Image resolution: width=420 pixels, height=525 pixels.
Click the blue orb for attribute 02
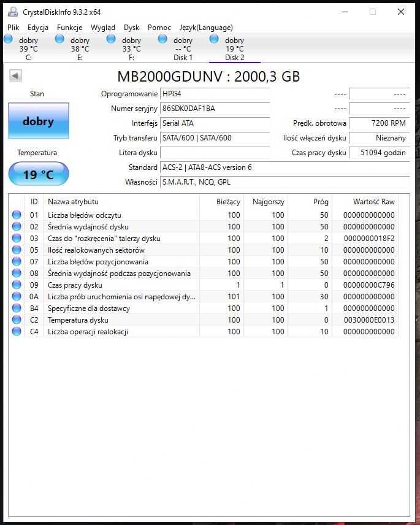17,227
